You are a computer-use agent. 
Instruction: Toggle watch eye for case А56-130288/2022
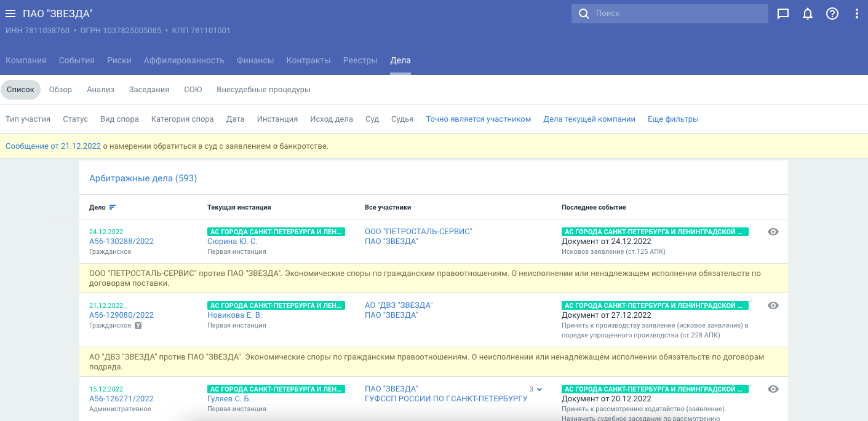click(773, 232)
